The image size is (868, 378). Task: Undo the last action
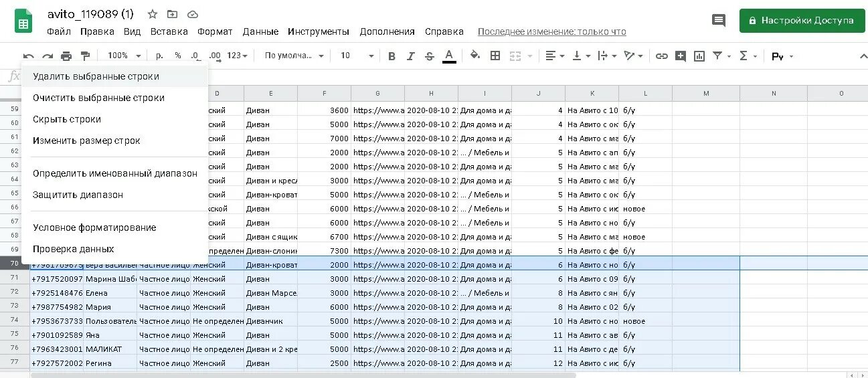tap(28, 56)
